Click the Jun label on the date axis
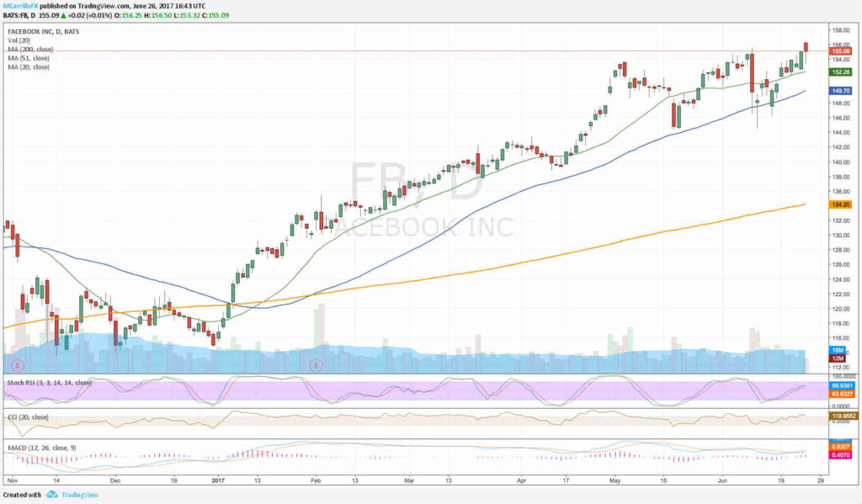 tap(721, 480)
